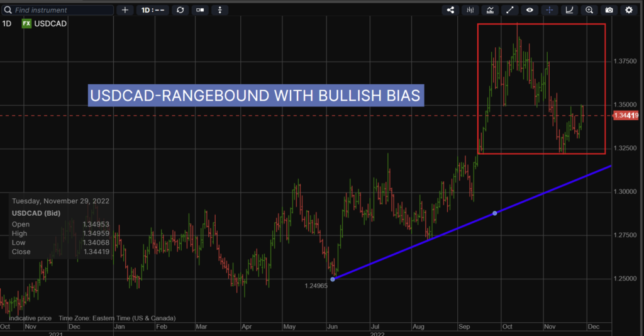
Task: Toggle the crosshair cursor tool
Action: (549, 10)
